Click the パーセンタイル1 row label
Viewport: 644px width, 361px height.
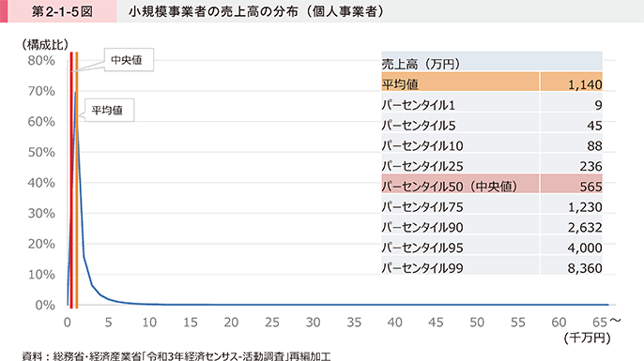(x=419, y=105)
